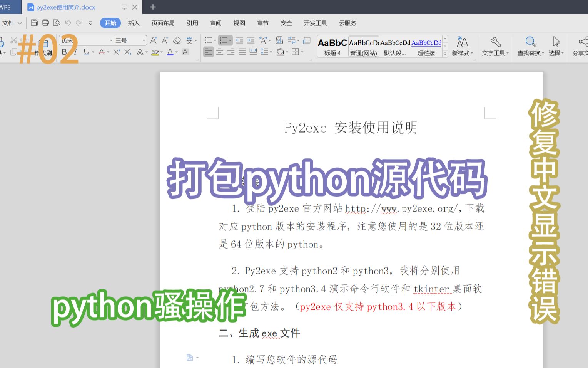Screen dimensions: 588x368
Task: Open the 文件 menu
Action: pyautogui.click(x=12, y=23)
